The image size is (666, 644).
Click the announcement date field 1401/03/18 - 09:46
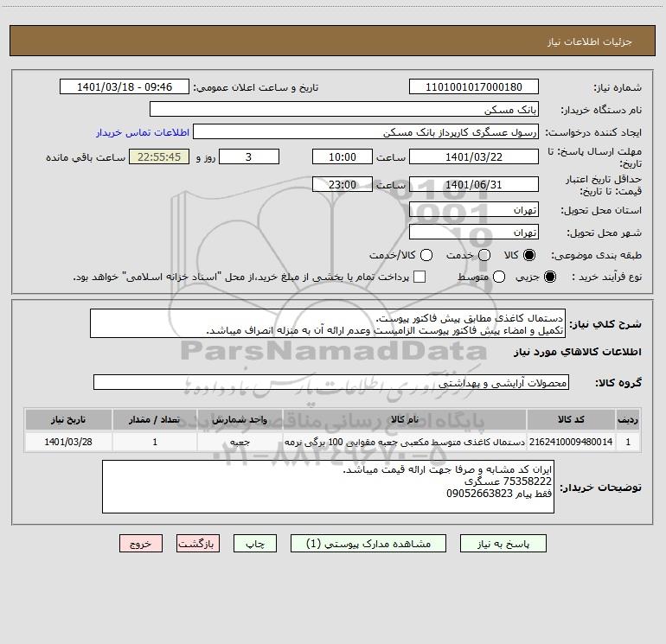click(125, 86)
